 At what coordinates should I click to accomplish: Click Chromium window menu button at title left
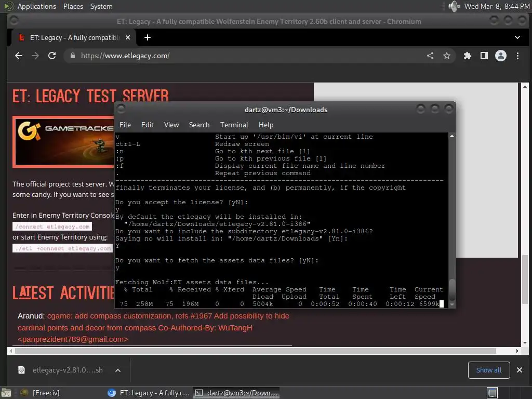[x=14, y=20]
